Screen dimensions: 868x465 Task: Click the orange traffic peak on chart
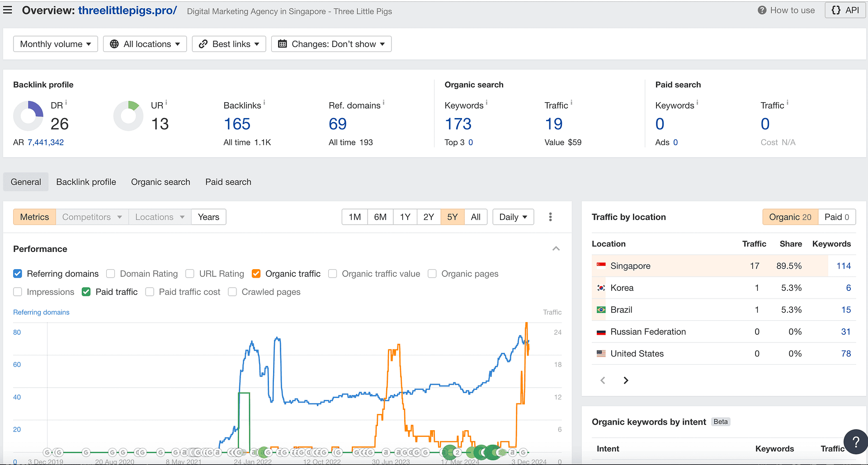coord(526,324)
